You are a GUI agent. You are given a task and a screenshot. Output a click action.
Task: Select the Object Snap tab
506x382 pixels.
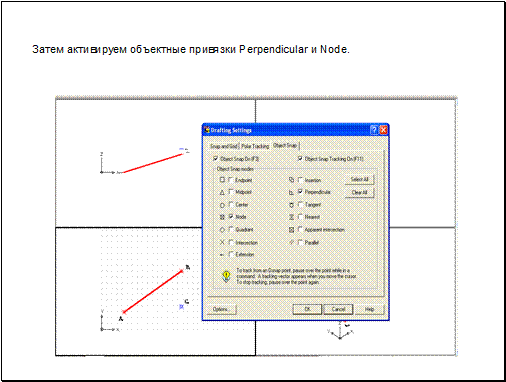[285, 145]
